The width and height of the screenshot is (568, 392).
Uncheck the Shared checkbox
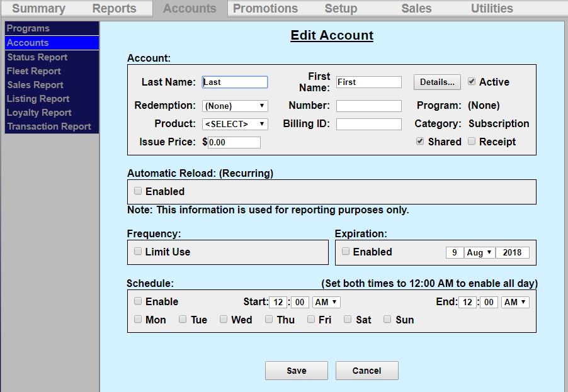pyautogui.click(x=420, y=142)
